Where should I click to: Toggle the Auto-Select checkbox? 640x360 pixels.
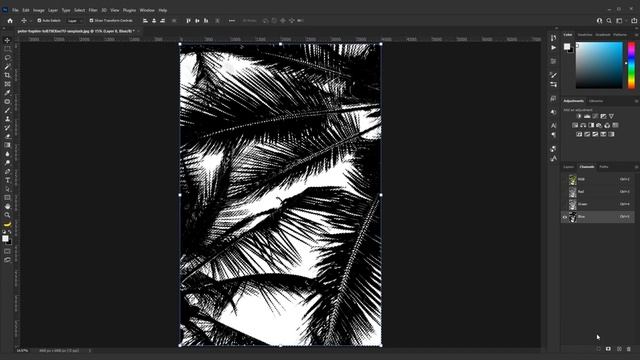40,20
